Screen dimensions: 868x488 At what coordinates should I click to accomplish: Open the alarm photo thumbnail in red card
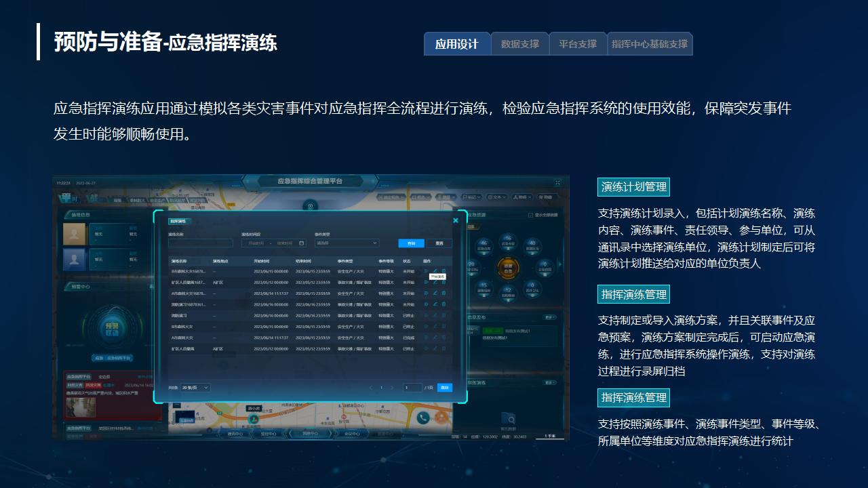[x=80, y=407]
